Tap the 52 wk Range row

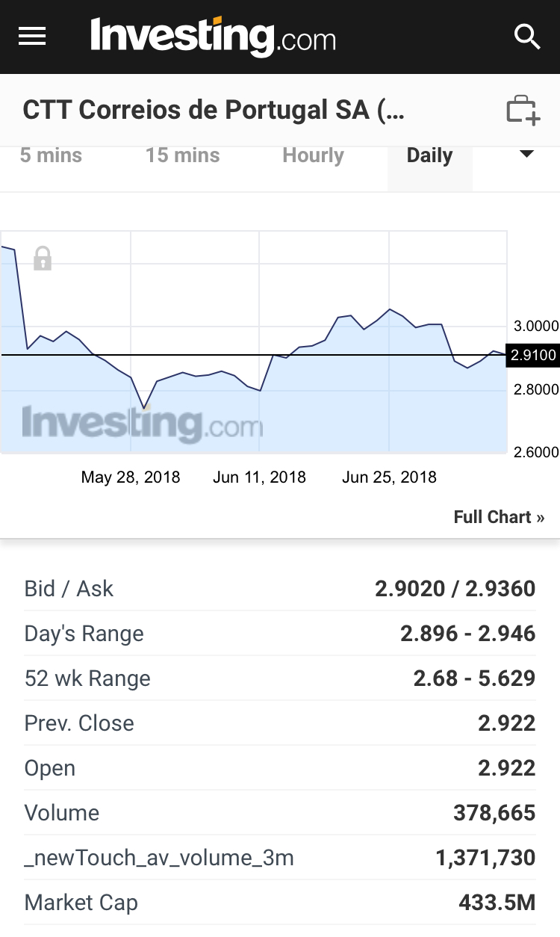[x=280, y=678]
